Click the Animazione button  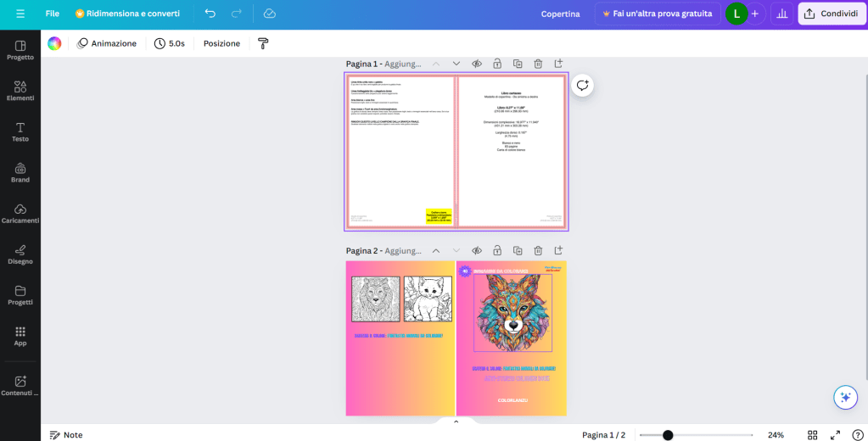[107, 43]
